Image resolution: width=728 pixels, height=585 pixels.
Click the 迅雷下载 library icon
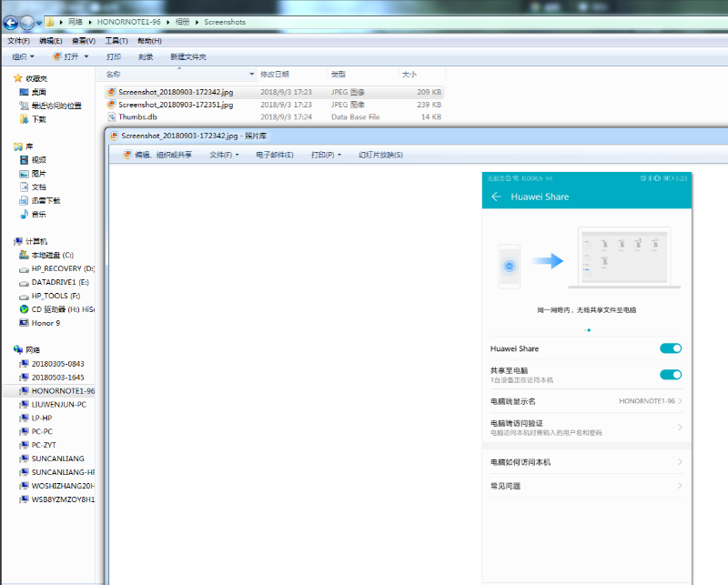pos(25,200)
